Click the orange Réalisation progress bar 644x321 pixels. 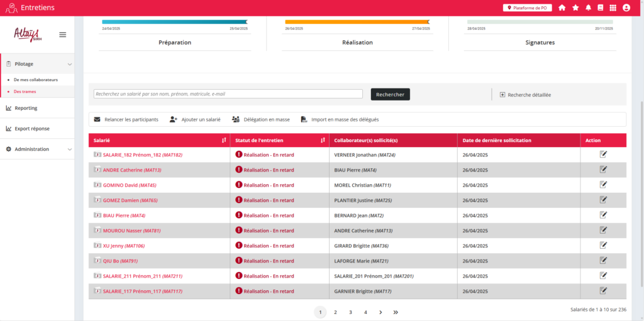357,21
